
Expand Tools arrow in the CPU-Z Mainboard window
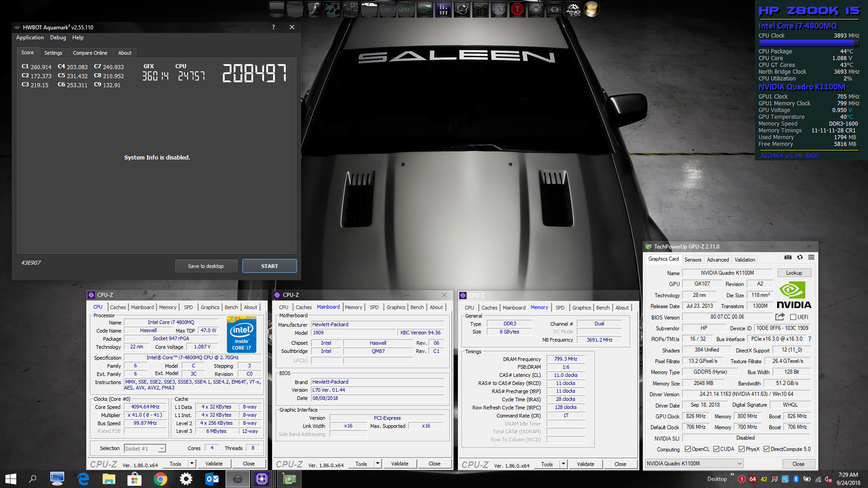[x=377, y=464]
